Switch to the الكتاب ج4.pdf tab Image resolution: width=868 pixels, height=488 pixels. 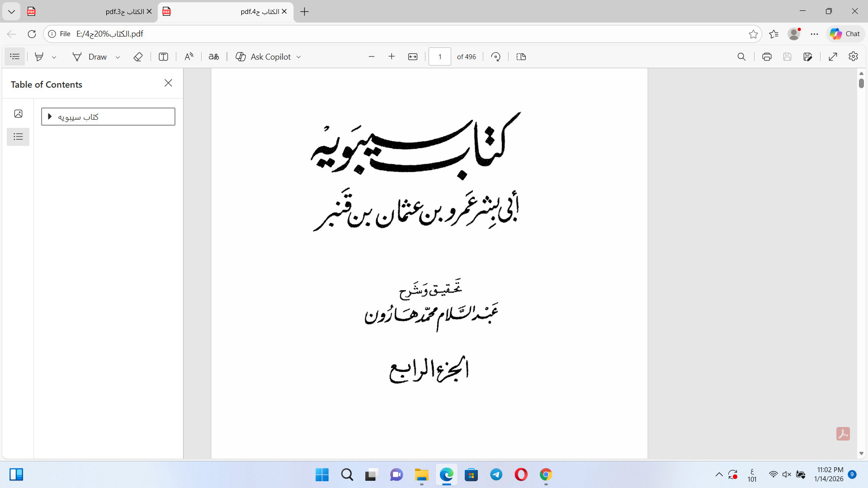226,12
